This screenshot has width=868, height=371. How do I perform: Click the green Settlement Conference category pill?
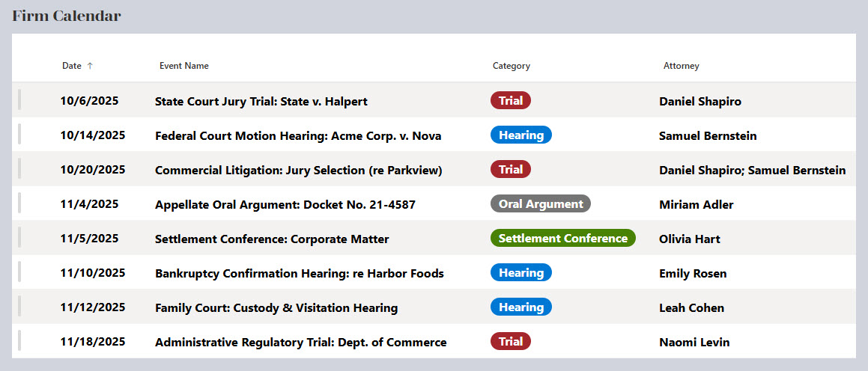563,239
